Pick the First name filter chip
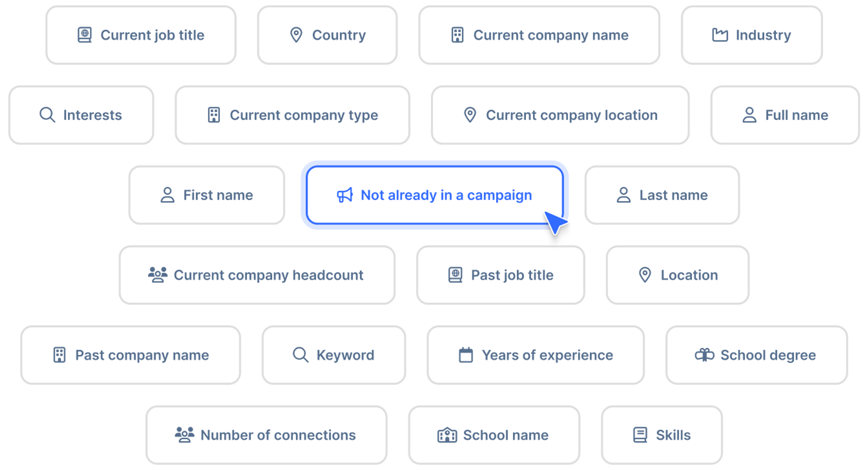868x470 pixels. [207, 195]
